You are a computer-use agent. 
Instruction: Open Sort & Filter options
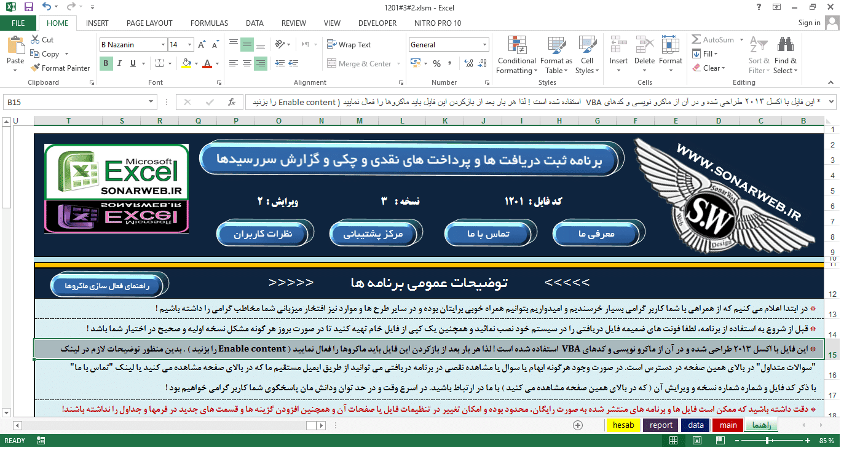pyautogui.click(x=759, y=55)
